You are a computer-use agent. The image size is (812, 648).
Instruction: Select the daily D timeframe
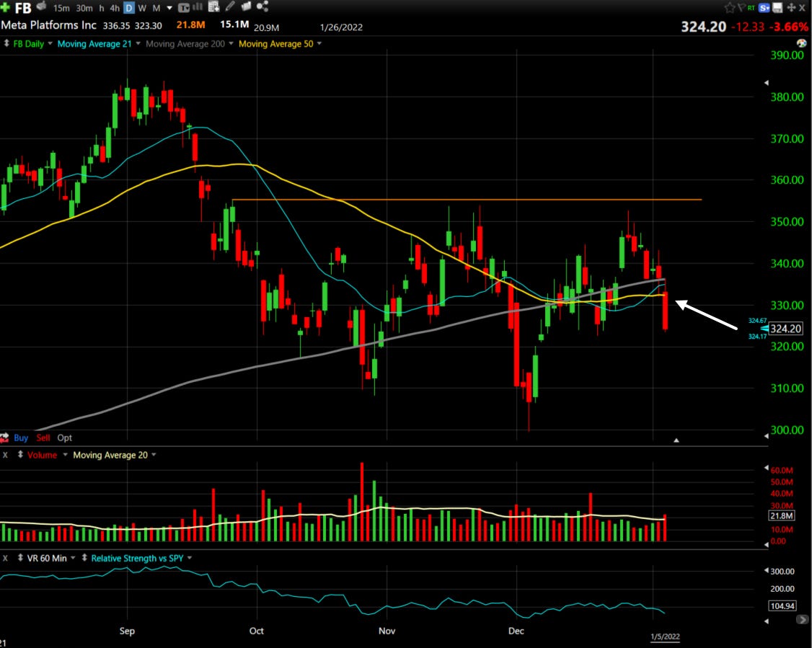pos(129,8)
